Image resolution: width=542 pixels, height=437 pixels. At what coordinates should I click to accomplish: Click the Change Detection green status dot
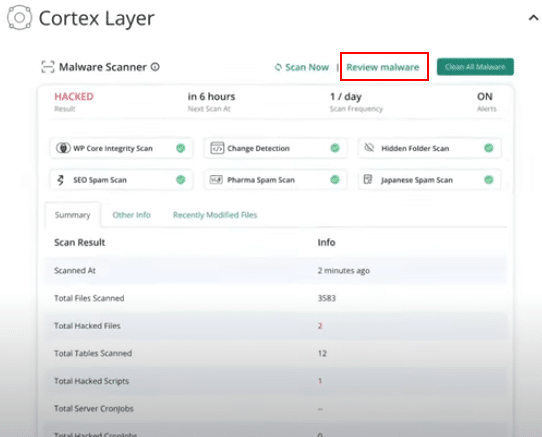coord(335,148)
